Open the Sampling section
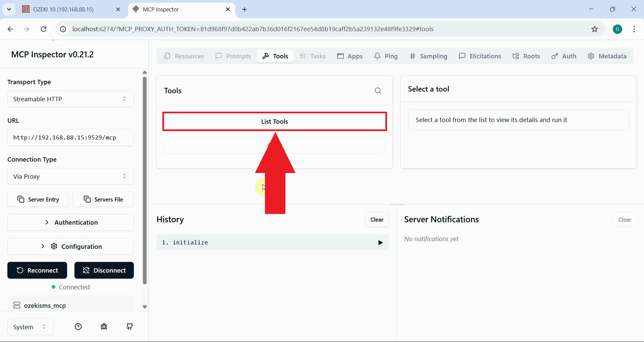644x342 pixels. (x=428, y=56)
